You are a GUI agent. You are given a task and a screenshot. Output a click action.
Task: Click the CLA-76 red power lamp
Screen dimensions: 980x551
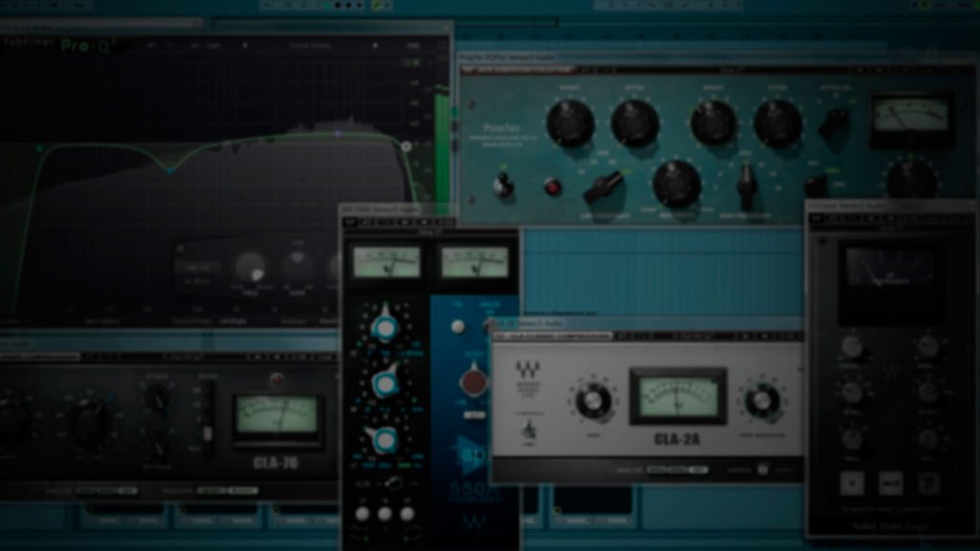coord(277,379)
